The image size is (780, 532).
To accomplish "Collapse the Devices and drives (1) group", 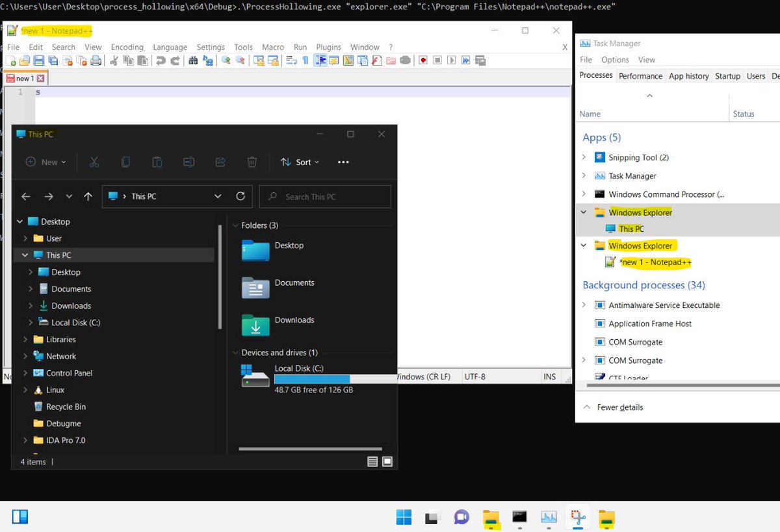I will pyautogui.click(x=235, y=353).
